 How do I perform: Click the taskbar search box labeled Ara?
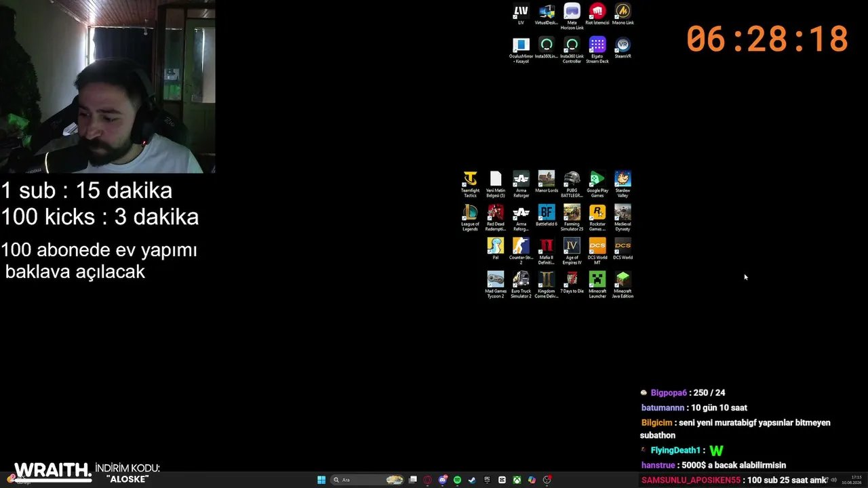368,480
